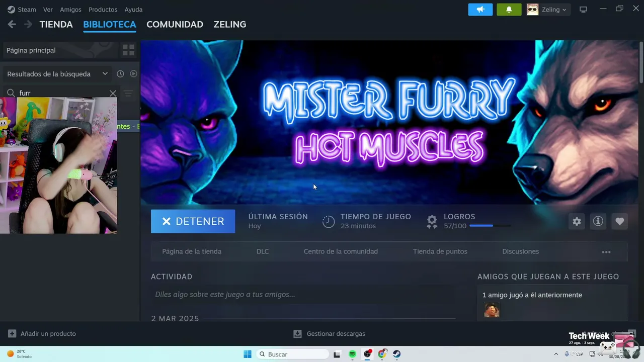Click the LOGROS 57/100 label

(x=459, y=221)
